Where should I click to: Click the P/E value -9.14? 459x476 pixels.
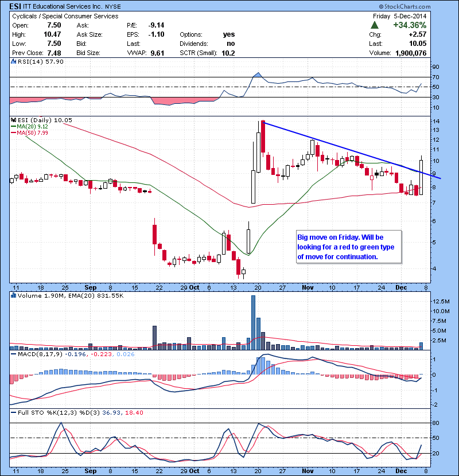click(x=156, y=25)
